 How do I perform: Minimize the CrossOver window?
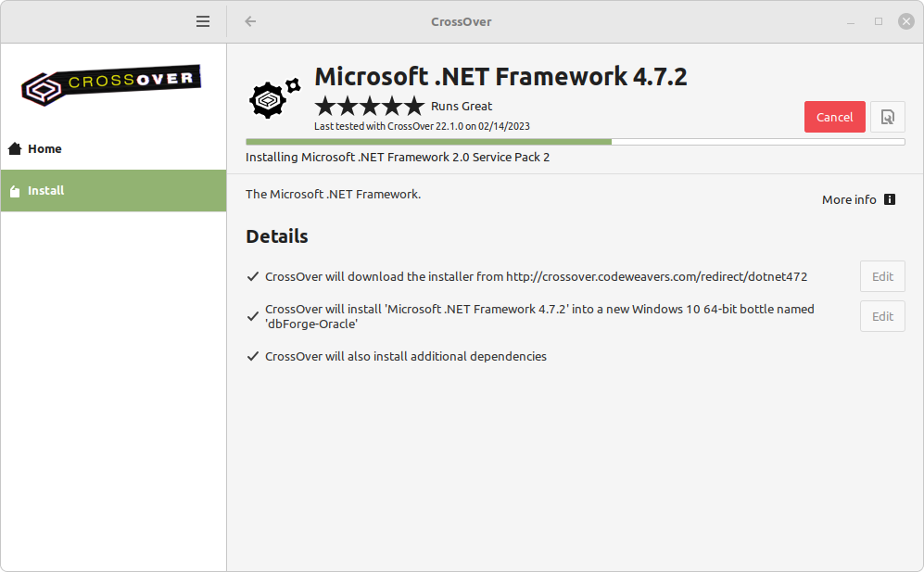pos(851,22)
